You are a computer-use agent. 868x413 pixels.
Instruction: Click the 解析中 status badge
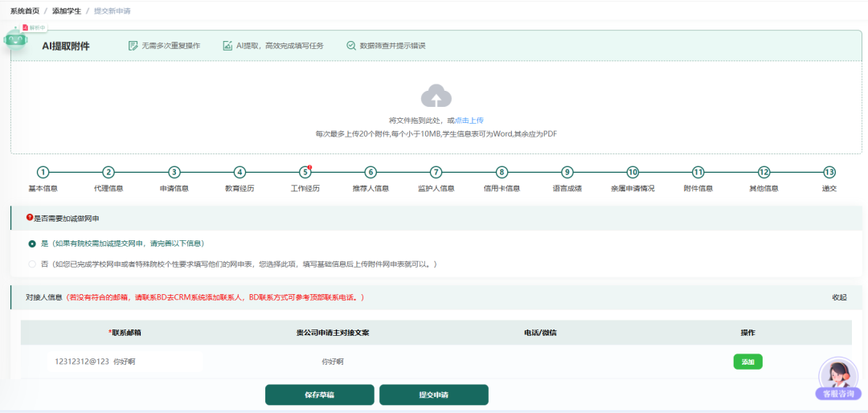tap(34, 27)
